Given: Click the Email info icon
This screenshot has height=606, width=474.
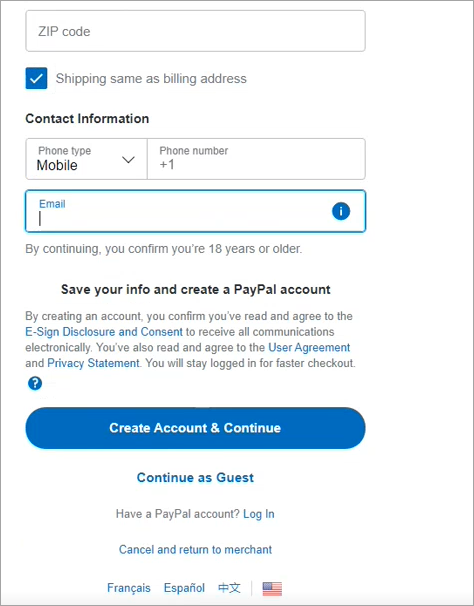Looking at the screenshot, I should click(341, 211).
